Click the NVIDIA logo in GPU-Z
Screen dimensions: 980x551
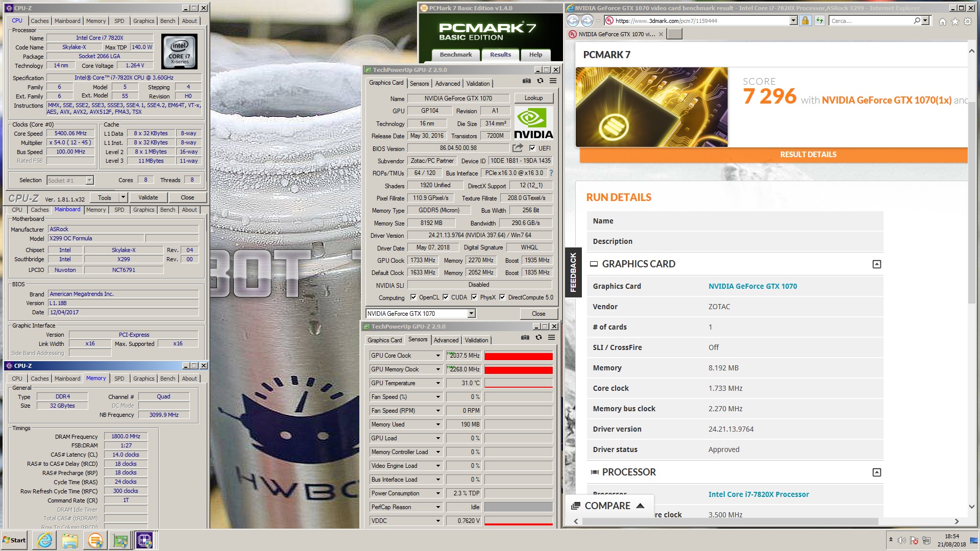tap(533, 124)
